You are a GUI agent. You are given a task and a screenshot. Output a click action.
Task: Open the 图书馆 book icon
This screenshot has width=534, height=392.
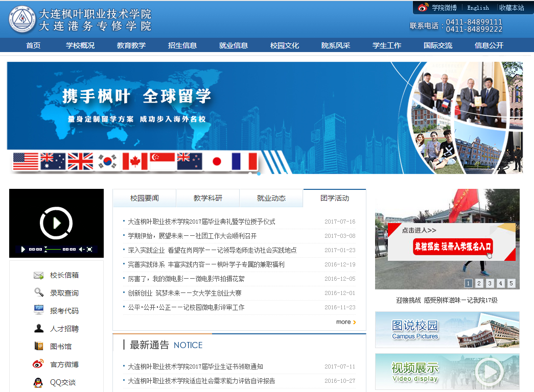[x=39, y=346]
